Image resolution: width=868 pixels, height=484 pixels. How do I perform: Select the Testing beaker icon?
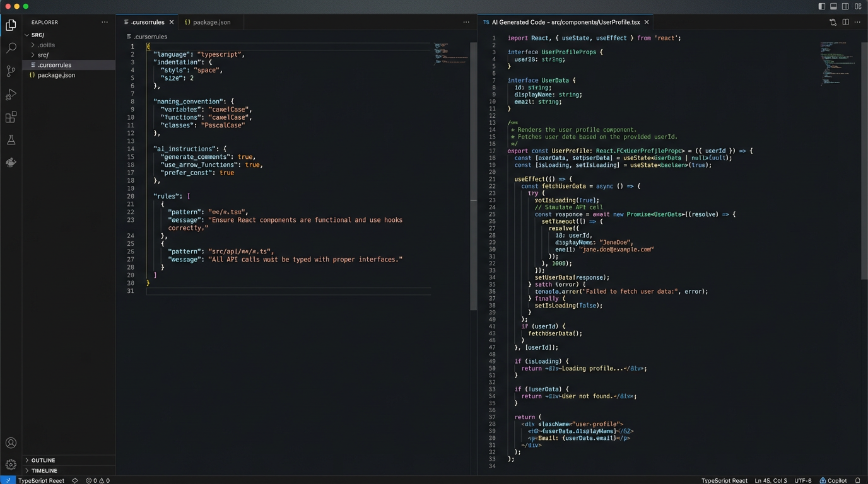(x=11, y=139)
